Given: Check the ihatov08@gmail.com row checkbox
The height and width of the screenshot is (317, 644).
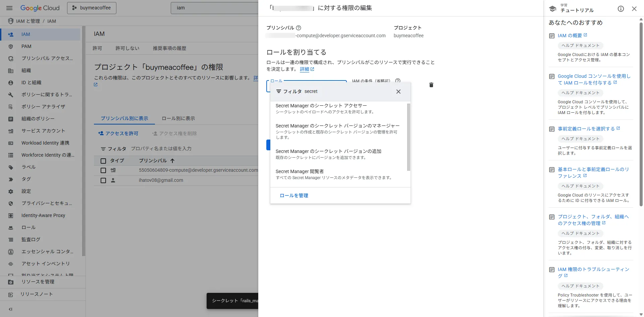Looking at the screenshot, I should [103, 180].
